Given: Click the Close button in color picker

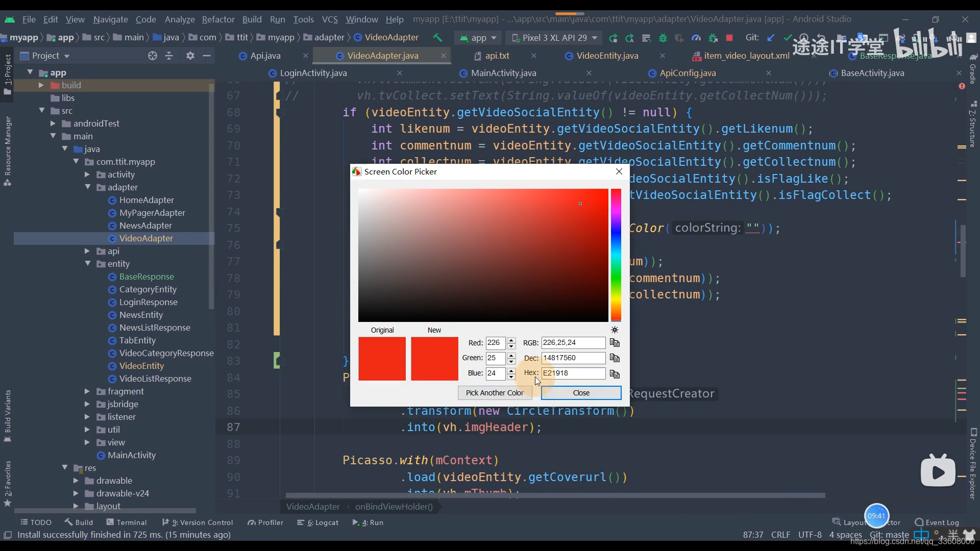Looking at the screenshot, I should [581, 393].
